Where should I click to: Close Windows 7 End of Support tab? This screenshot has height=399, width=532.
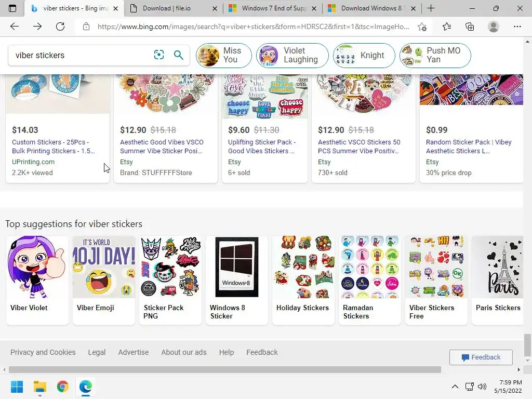pyautogui.click(x=314, y=8)
